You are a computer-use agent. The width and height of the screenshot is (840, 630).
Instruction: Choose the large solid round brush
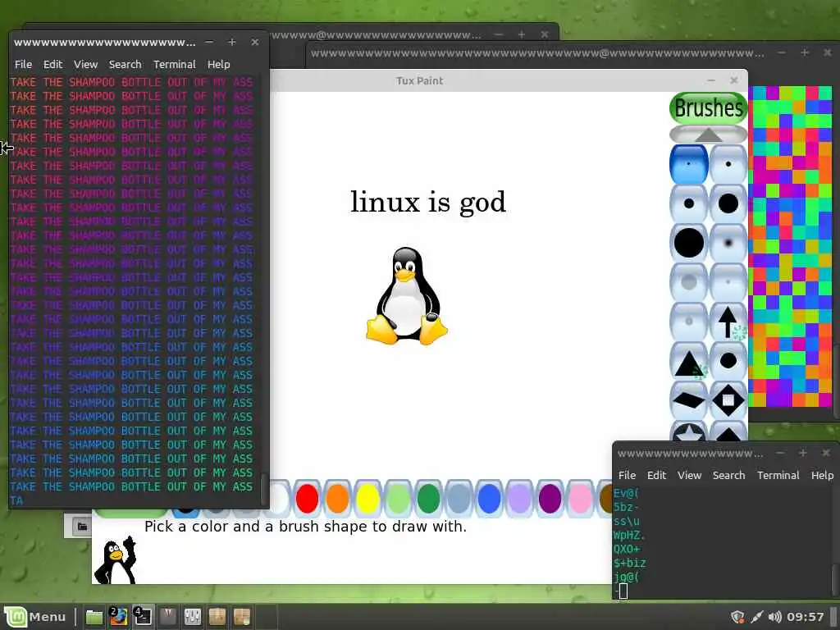[728, 203]
